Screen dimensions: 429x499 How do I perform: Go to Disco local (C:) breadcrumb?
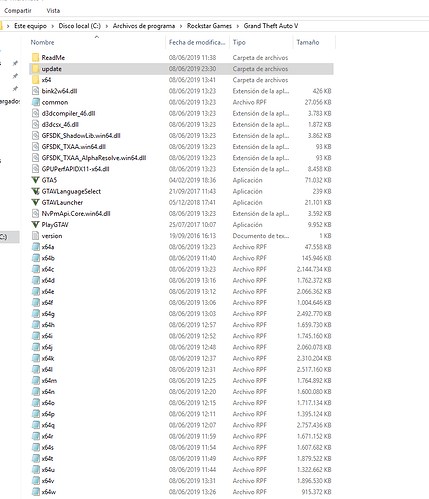[79, 26]
